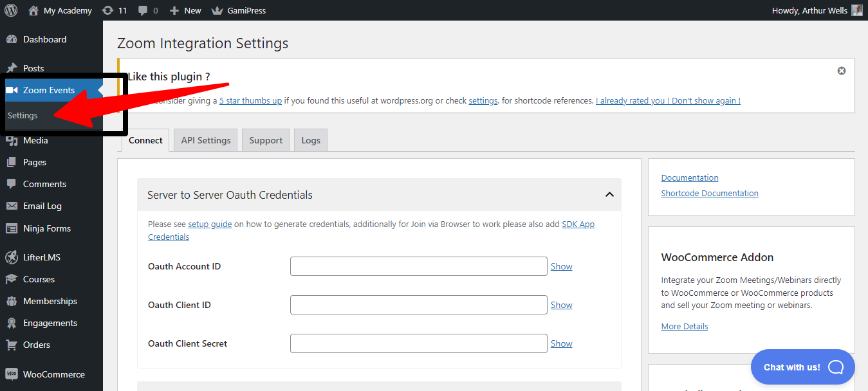Reveal the Oauth Client Secret value
The width and height of the screenshot is (868, 391).
(x=561, y=343)
